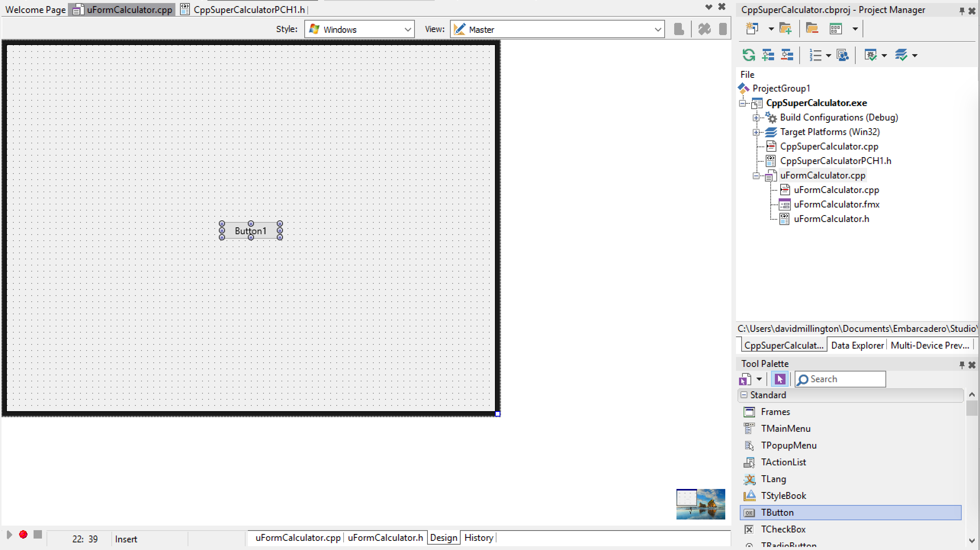Switch to the Design tab

pos(444,537)
